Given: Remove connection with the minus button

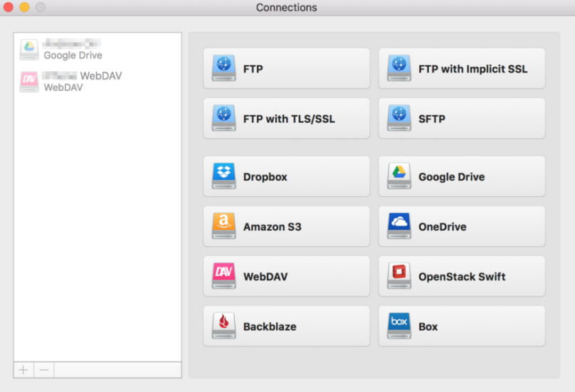Looking at the screenshot, I should tap(44, 370).
